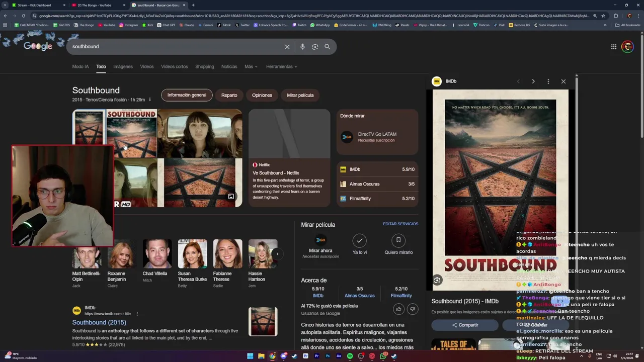This screenshot has width=644, height=362.
Task: Open Photoshop from the taskbar
Action: (x=328, y=356)
